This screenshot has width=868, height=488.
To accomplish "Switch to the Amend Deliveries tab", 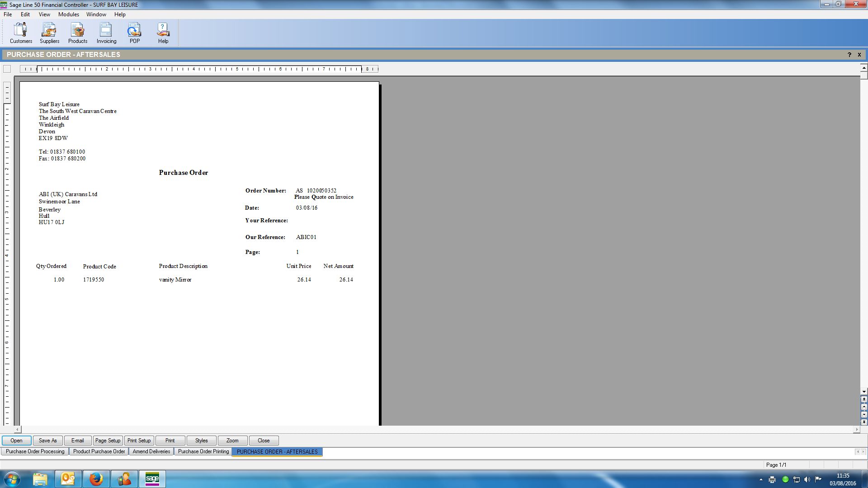I will (151, 451).
